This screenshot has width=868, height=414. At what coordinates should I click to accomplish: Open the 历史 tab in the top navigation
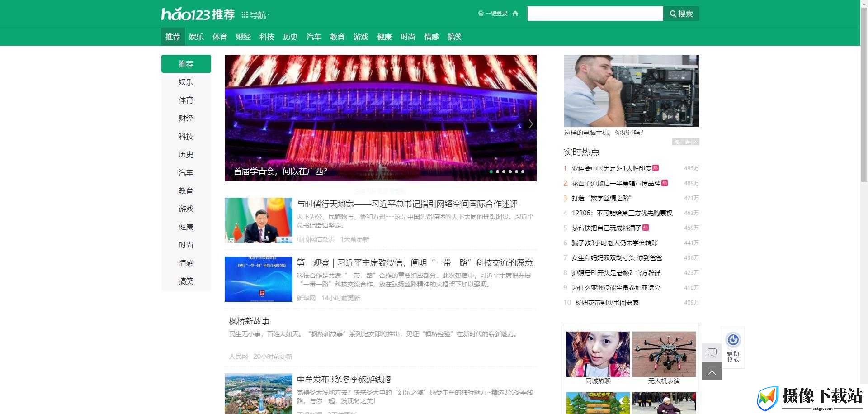coord(290,37)
